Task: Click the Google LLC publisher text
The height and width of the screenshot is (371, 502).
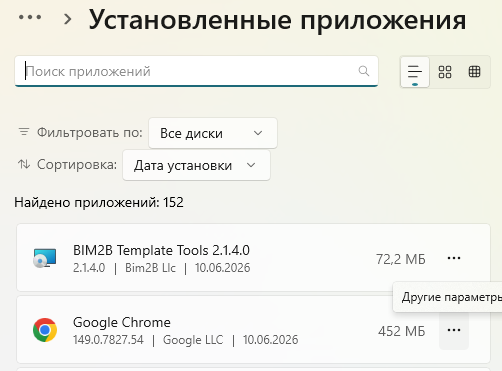Action: pos(193,340)
